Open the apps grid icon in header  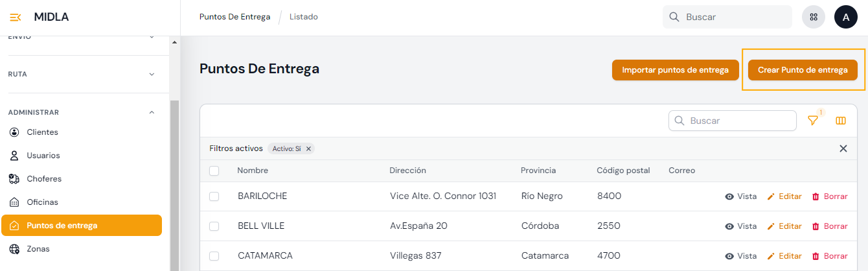coord(813,18)
